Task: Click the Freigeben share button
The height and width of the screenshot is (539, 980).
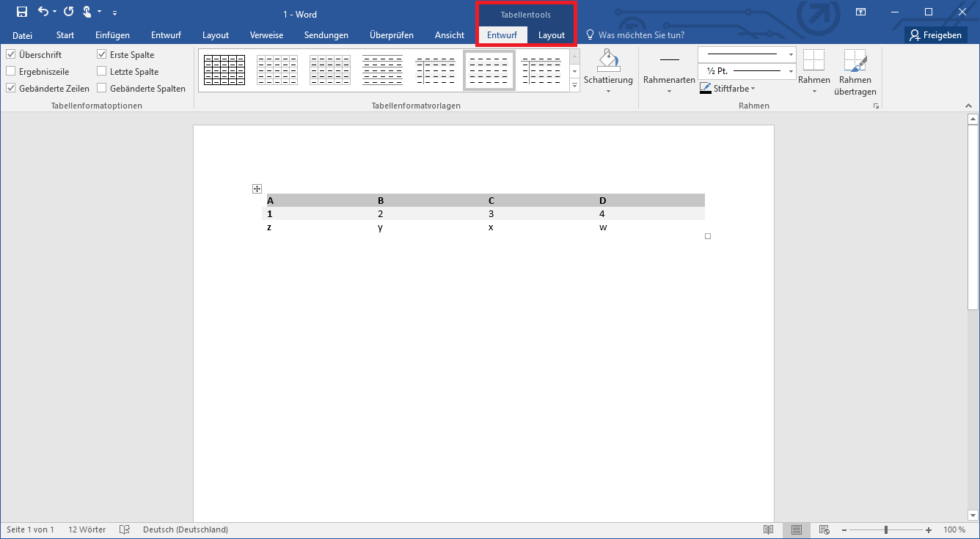Action: pos(935,35)
